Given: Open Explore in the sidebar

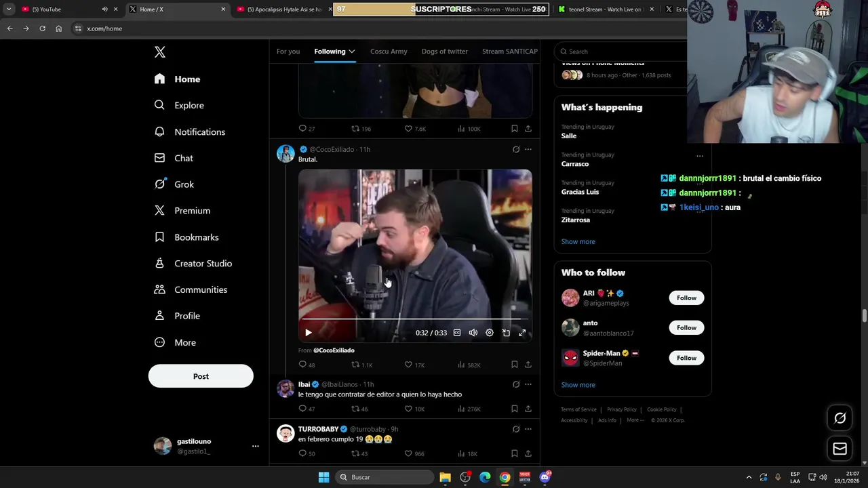Looking at the screenshot, I should (x=179, y=105).
